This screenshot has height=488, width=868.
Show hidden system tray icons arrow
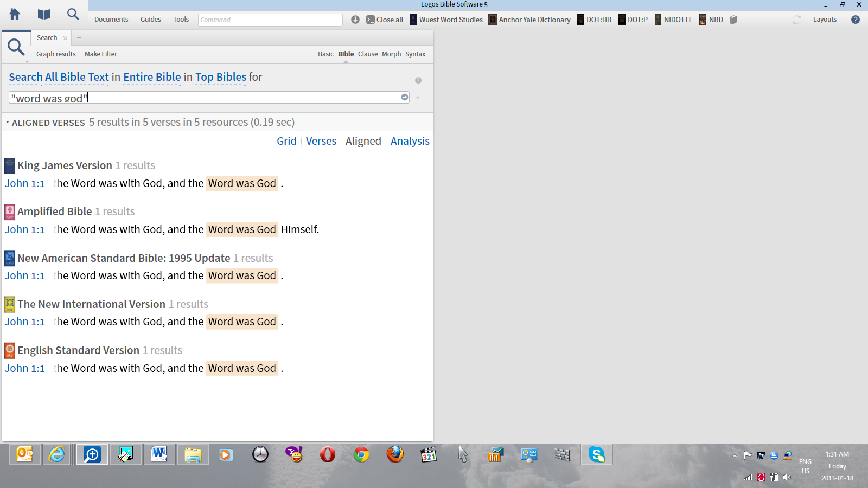[x=735, y=455]
